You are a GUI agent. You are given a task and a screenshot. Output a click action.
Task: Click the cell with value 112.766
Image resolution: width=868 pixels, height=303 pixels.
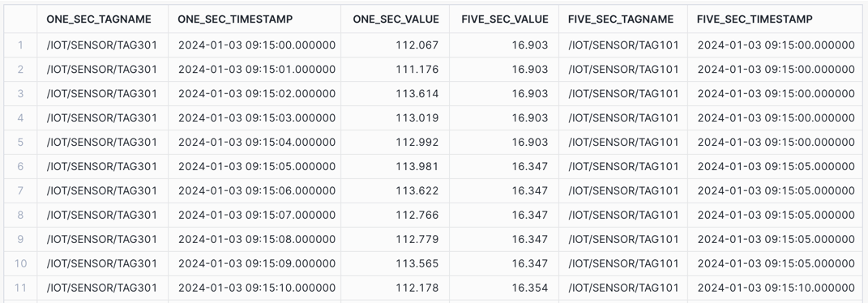pyautogui.click(x=395, y=215)
